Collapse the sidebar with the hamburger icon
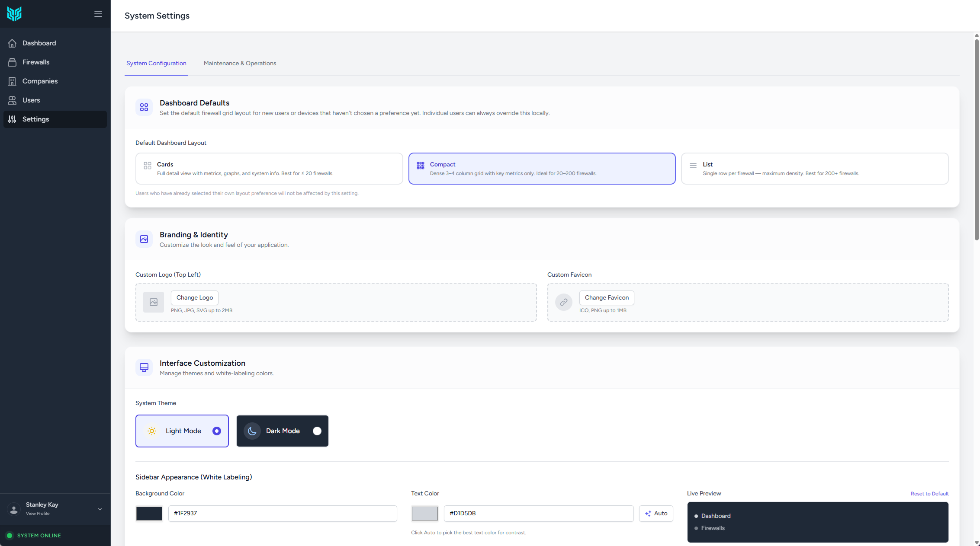980x546 pixels. [x=98, y=14]
